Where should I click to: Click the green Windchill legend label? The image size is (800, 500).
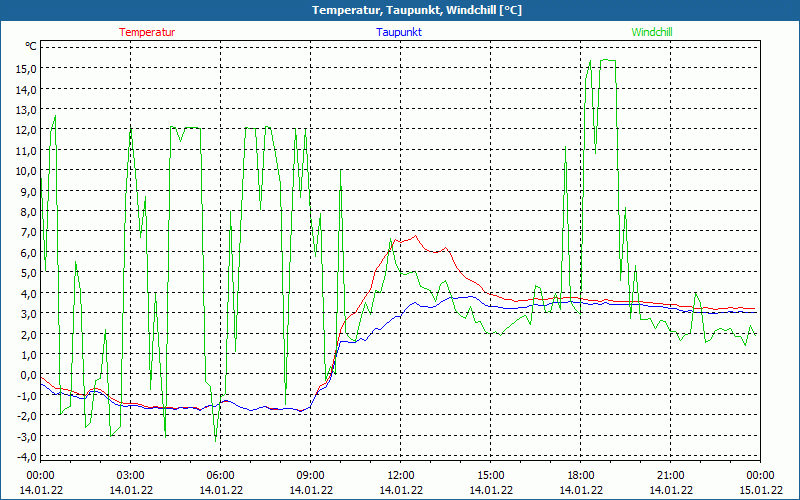point(652,32)
